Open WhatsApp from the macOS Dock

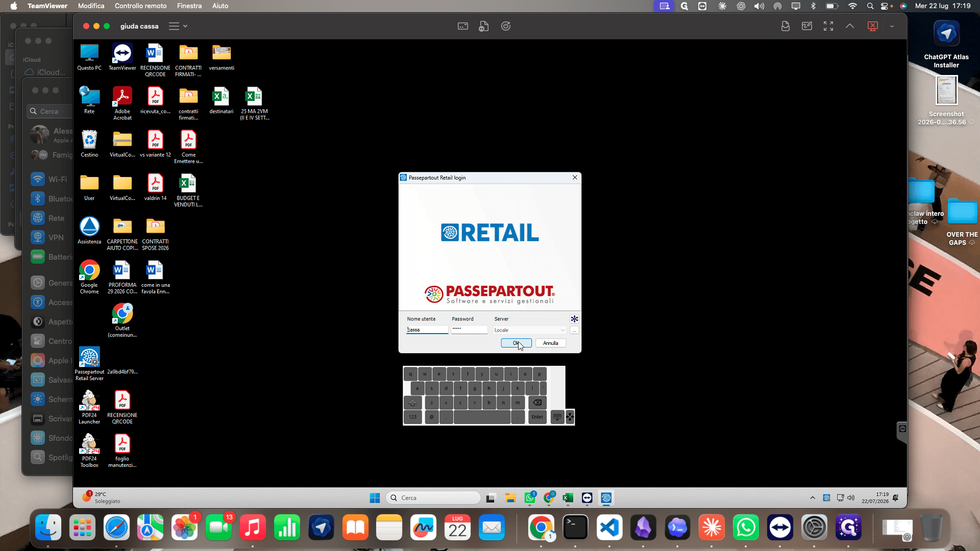(746, 528)
